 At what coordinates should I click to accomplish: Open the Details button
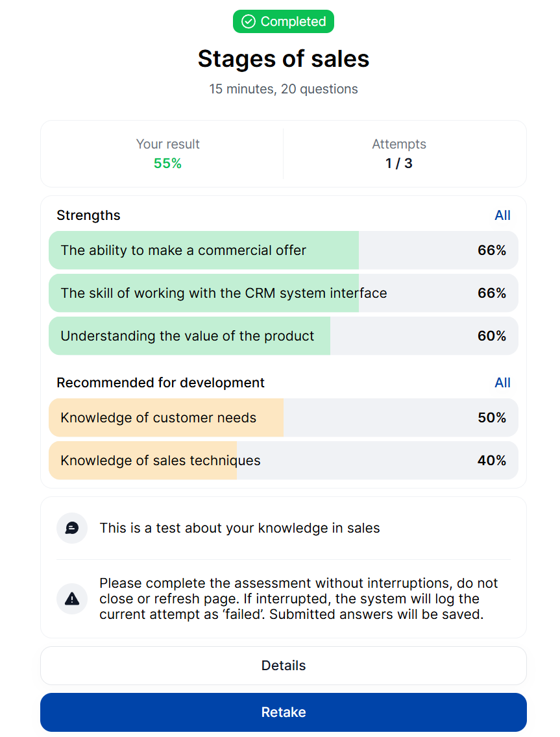(284, 666)
